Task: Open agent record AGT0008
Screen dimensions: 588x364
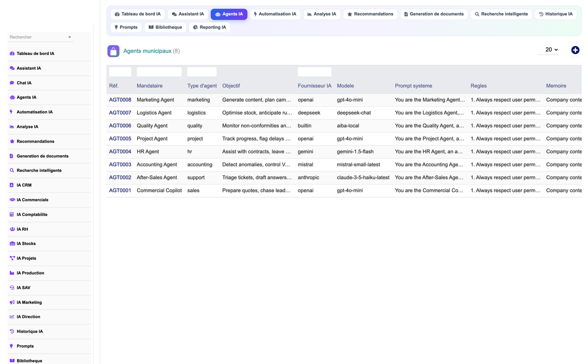Action: 120,100
